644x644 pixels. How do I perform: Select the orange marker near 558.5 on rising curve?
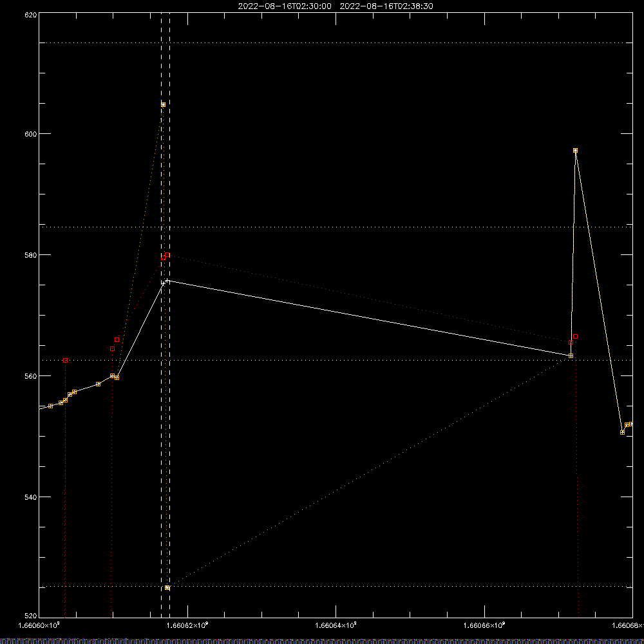(98, 384)
